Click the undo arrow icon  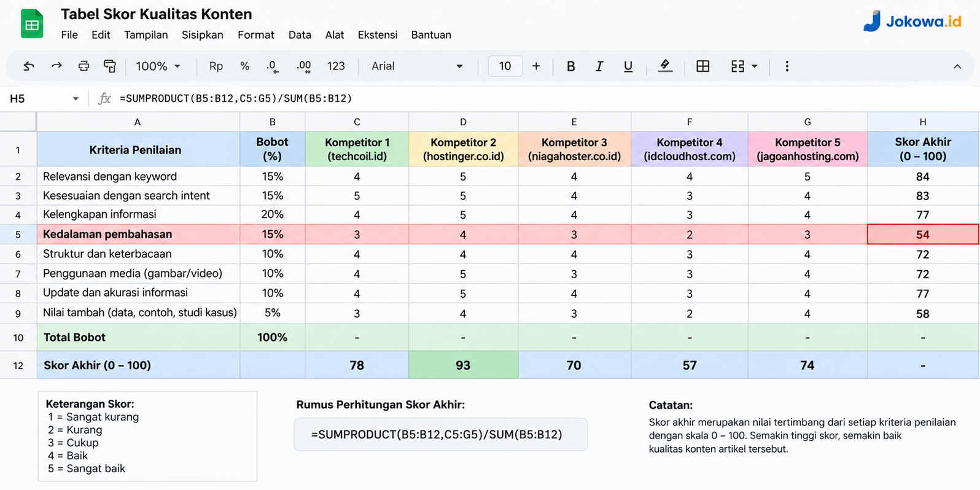tap(28, 66)
